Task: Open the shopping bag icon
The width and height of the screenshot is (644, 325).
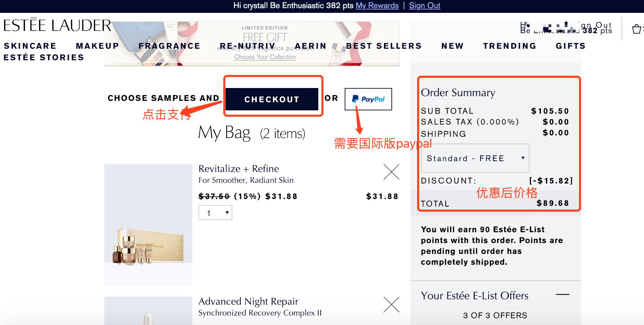Action: tap(637, 29)
